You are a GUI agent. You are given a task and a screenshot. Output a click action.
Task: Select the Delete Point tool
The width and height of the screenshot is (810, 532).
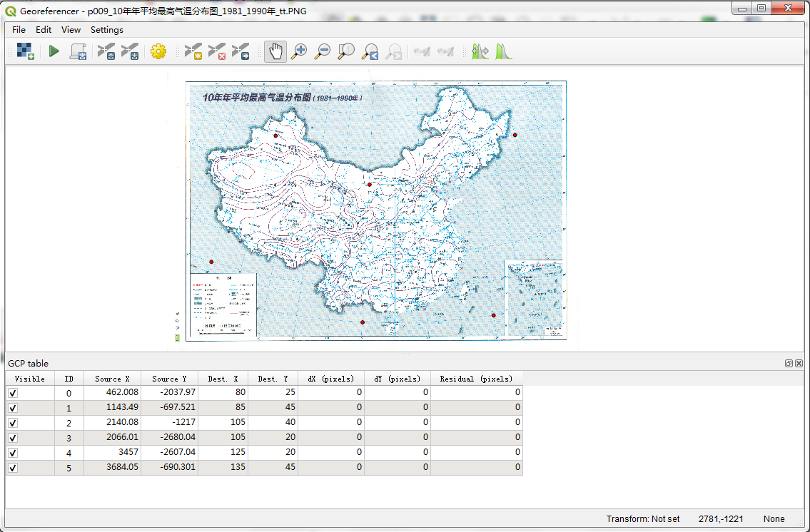point(217,51)
